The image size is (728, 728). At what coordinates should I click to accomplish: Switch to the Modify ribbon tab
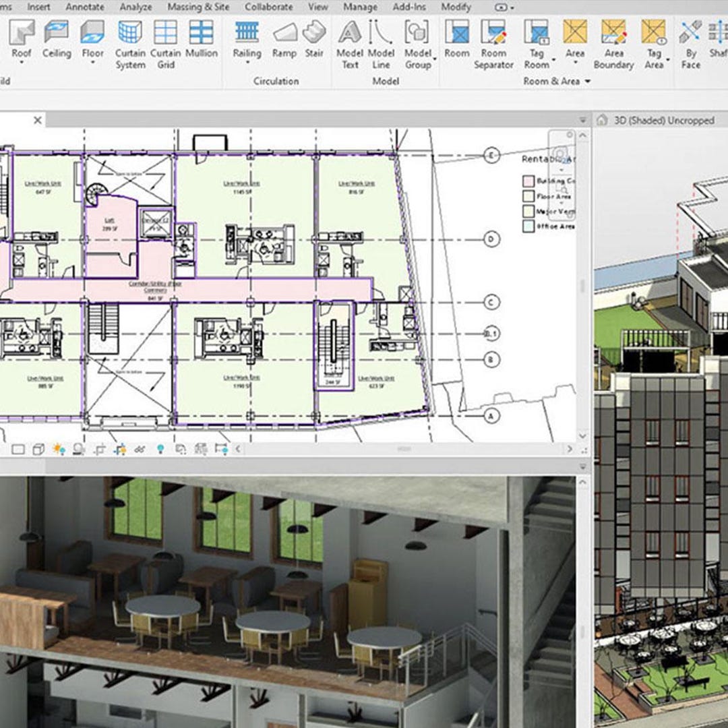[x=456, y=7]
